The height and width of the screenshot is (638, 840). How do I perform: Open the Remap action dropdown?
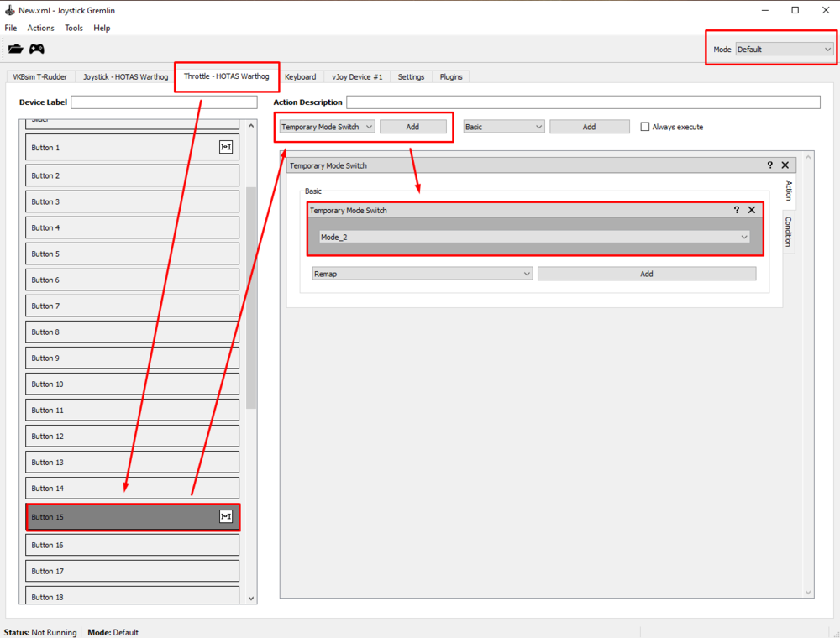tap(423, 274)
